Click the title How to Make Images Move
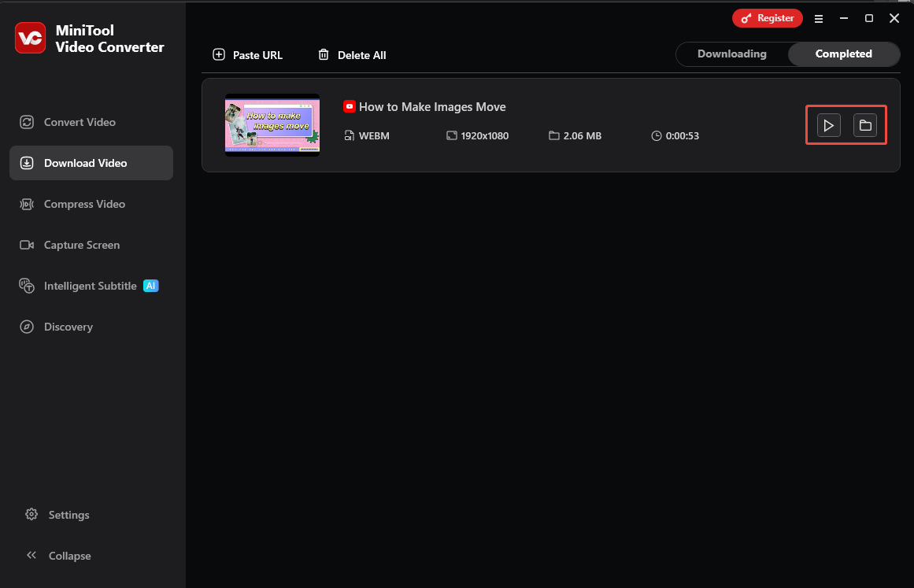 tap(431, 106)
